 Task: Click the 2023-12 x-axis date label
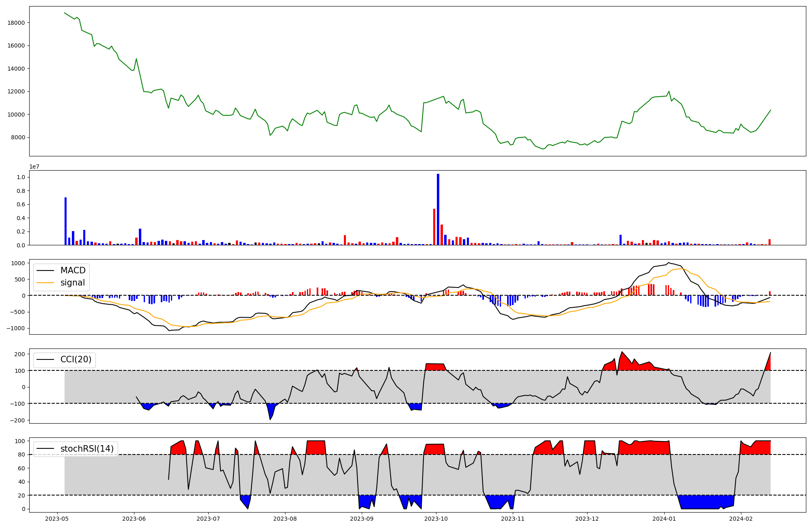coord(587,519)
